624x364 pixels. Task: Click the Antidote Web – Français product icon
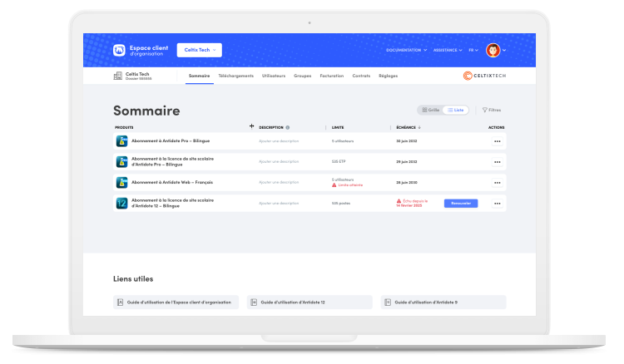(x=121, y=182)
